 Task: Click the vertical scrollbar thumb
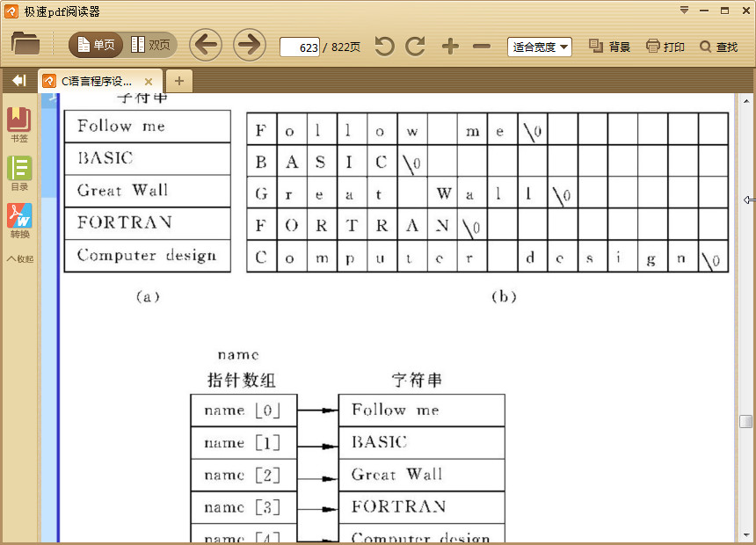click(745, 421)
